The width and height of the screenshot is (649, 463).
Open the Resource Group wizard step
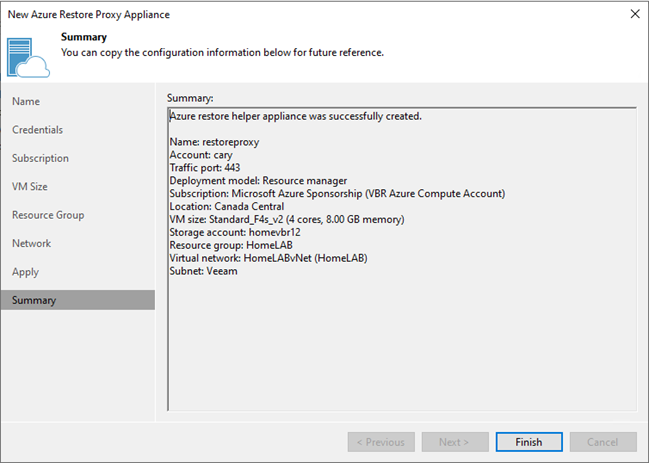48,215
